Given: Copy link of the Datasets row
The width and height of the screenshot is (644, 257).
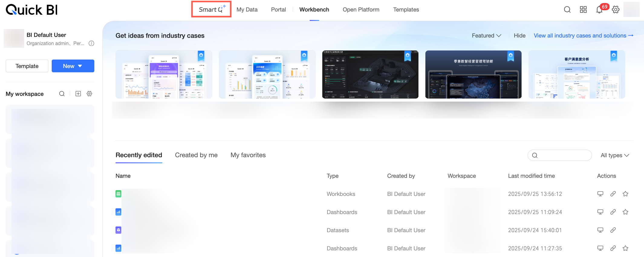Looking at the screenshot, I should pos(613,230).
